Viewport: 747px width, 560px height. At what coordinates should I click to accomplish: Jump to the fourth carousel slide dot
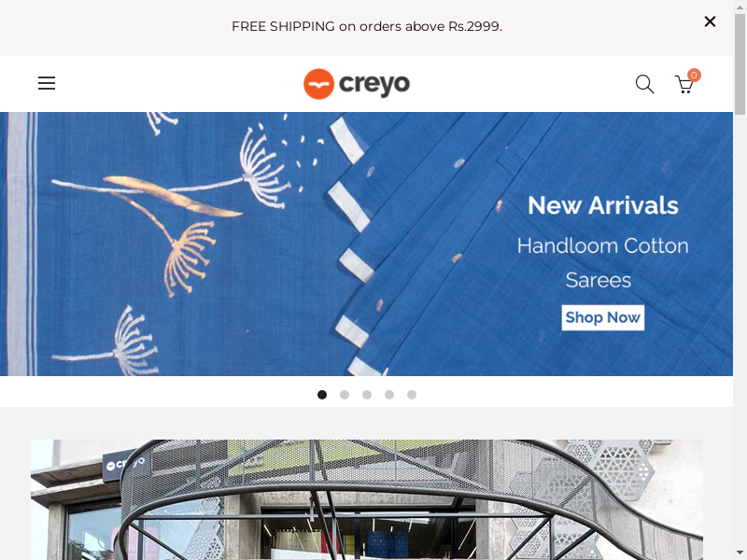coord(389,395)
